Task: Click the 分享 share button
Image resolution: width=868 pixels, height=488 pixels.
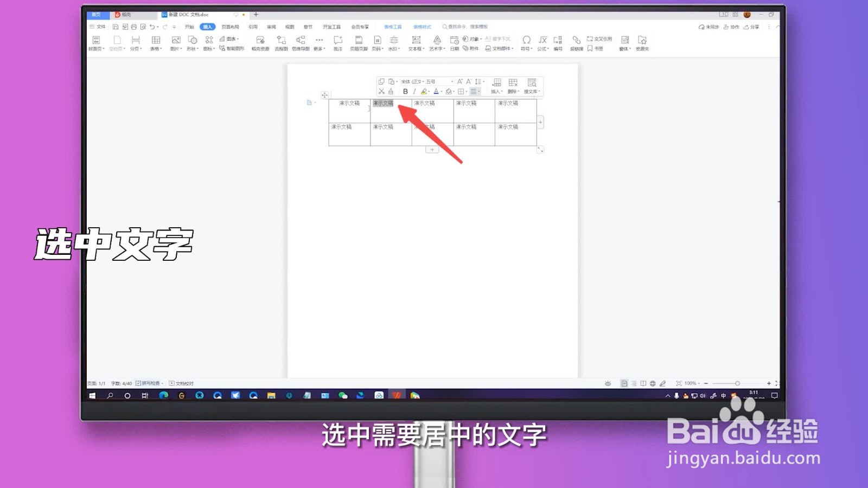Action: coord(753,26)
